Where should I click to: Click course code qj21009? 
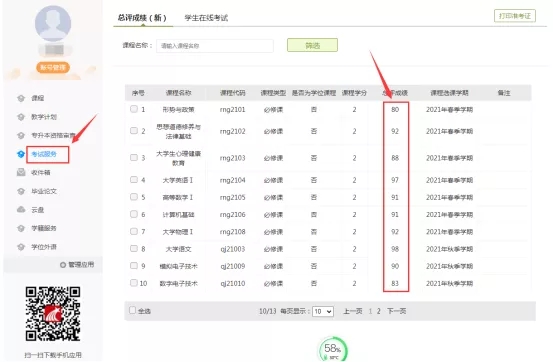pos(232,266)
